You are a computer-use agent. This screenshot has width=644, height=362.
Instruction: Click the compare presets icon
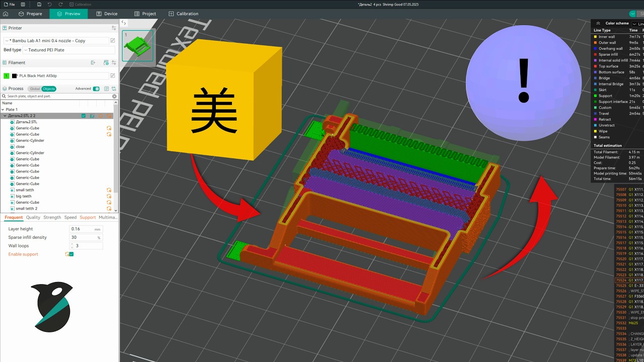click(114, 89)
